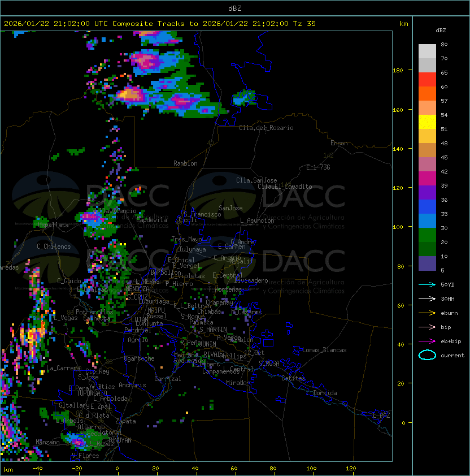Screen dimensions: 470x476
Task: Click the 'S_MARTIN' city label
Action: click(213, 330)
